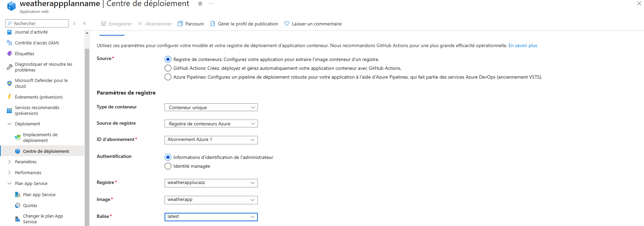644x226 pixels.
Task: Collapse the Déploiement section chevron
Action: point(10,124)
